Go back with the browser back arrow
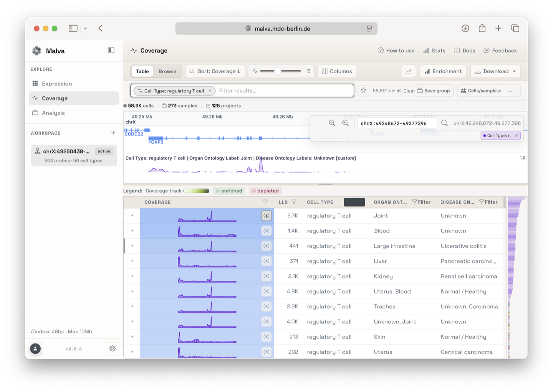The height and width of the screenshot is (392, 553). pos(100,28)
